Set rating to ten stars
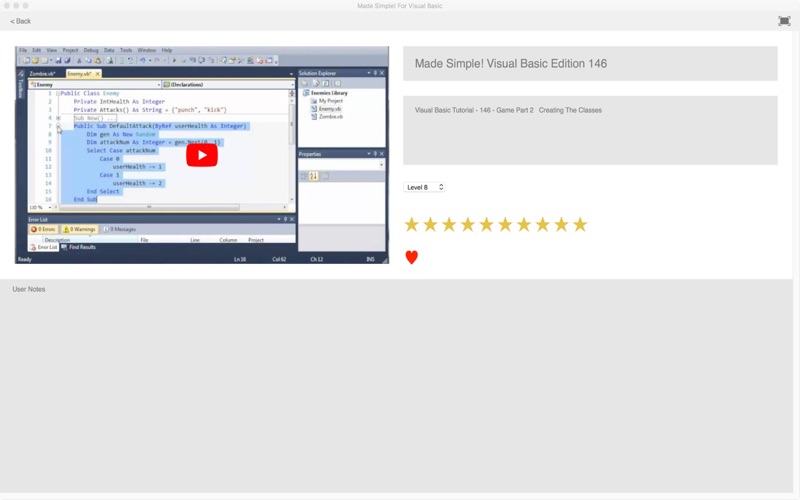The image size is (800, 500). click(x=580, y=224)
